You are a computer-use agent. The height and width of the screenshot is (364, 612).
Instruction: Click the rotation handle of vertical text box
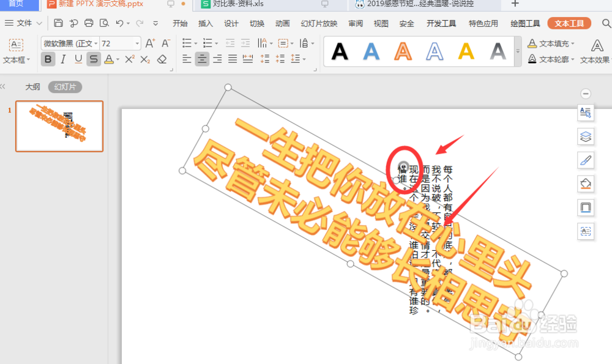click(x=403, y=166)
